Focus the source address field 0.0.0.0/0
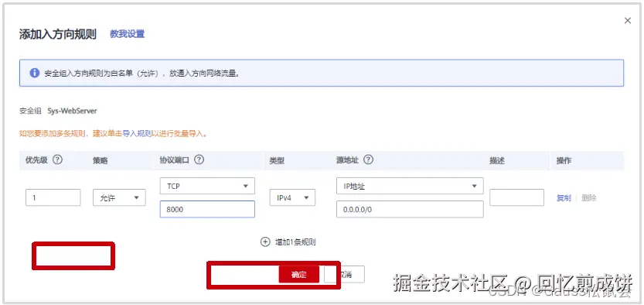Screen dimensions: 644x305 click(x=410, y=209)
